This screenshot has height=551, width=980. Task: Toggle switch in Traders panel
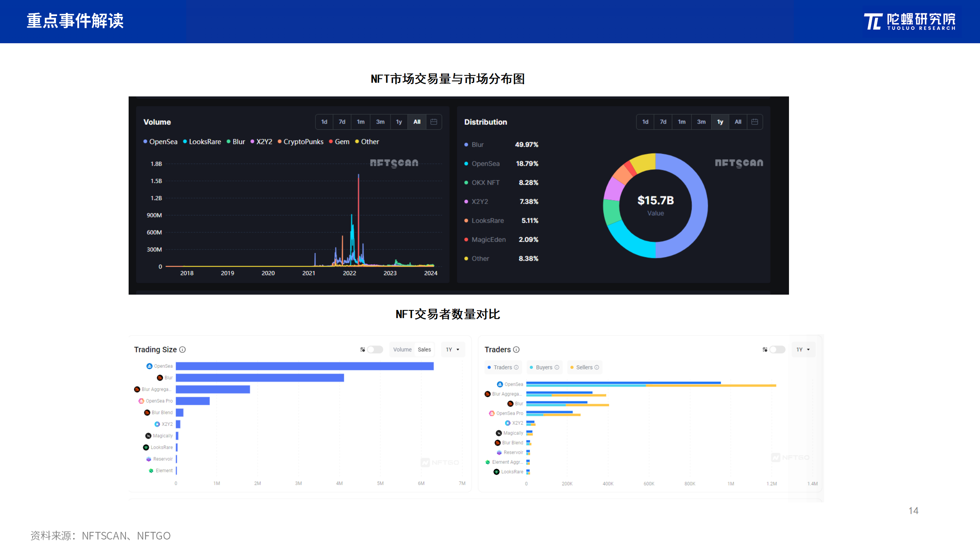777,349
